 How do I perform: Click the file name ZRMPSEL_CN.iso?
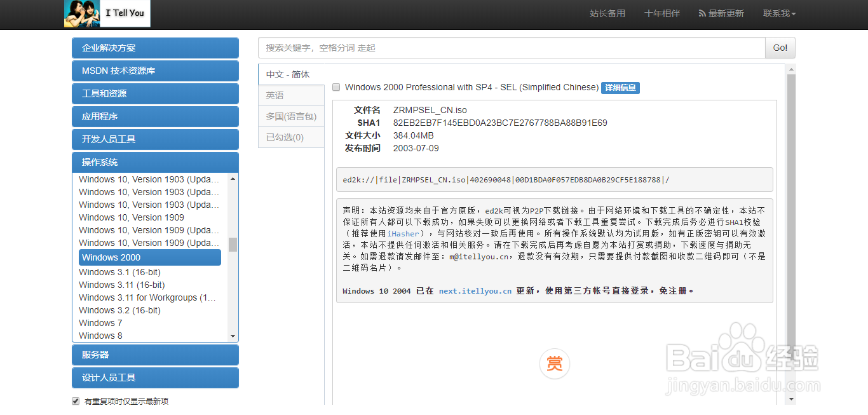tap(430, 110)
